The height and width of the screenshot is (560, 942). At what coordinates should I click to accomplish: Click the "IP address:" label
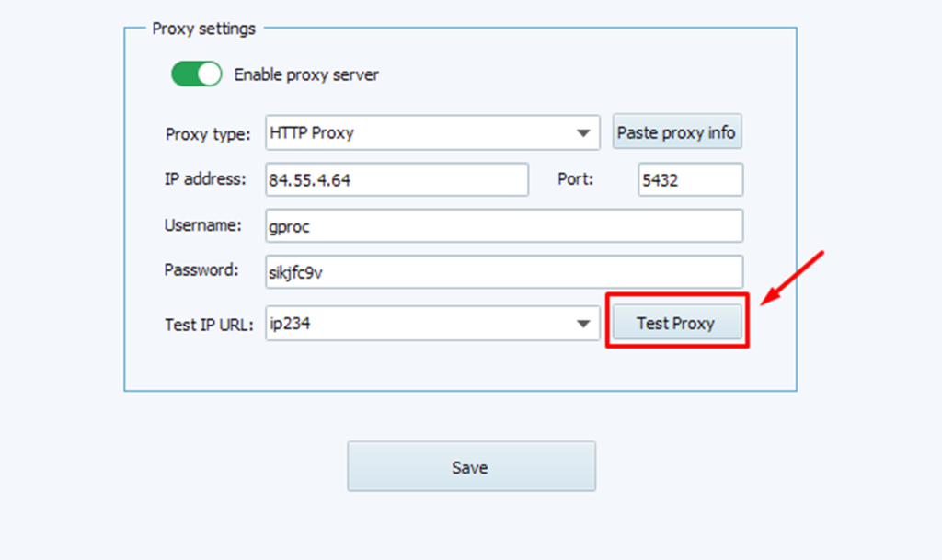tap(205, 179)
